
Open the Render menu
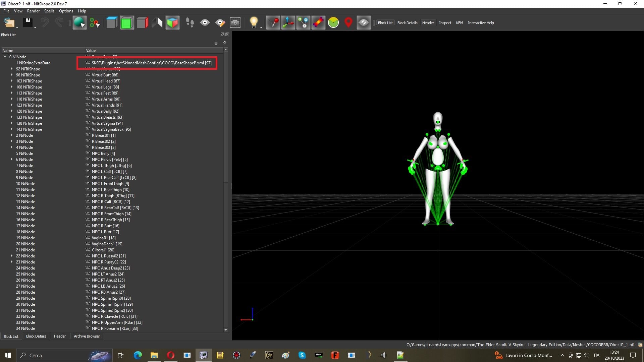33,11
